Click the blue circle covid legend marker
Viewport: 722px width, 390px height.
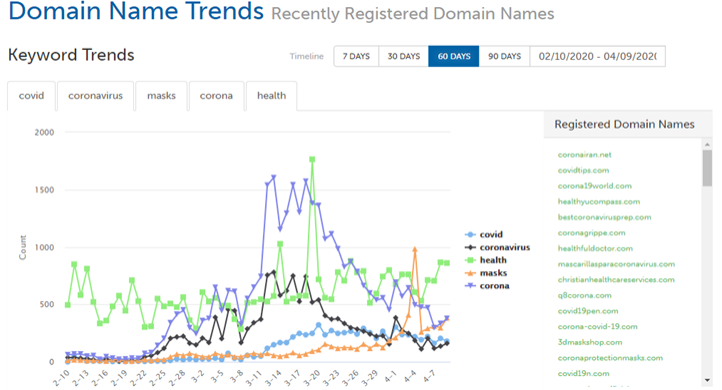pos(470,234)
